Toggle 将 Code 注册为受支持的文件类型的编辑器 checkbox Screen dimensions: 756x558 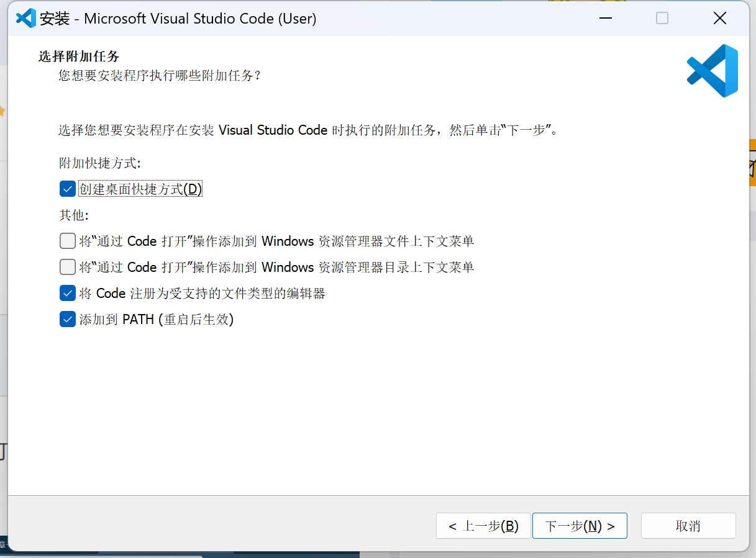(68, 293)
